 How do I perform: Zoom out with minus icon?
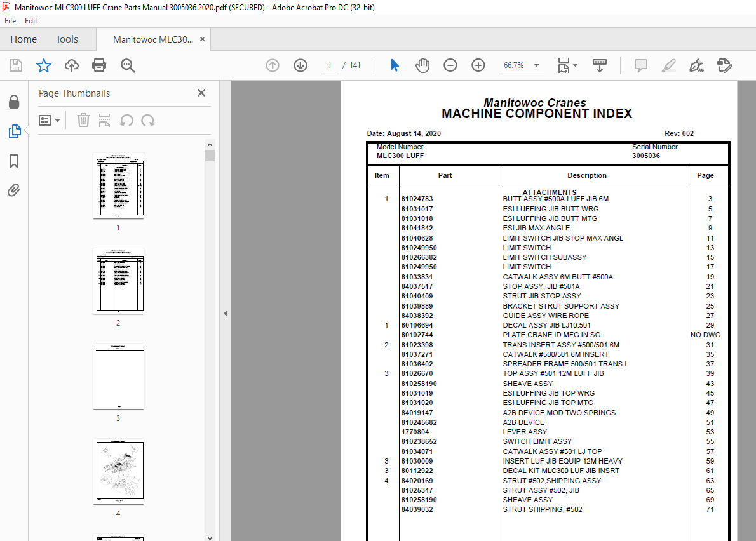pos(450,65)
